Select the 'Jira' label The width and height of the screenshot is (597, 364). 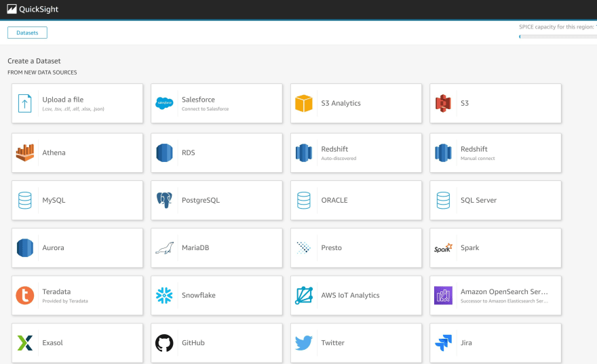(466, 343)
